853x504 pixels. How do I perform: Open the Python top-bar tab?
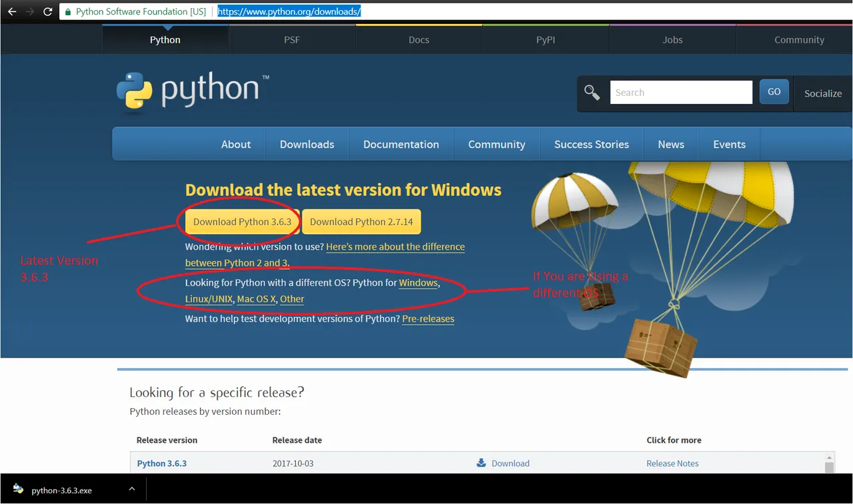click(x=165, y=40)
